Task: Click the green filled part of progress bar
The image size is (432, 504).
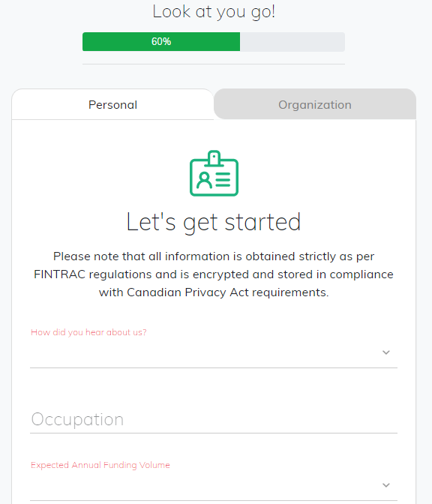Action: pyautogui.click(x=161, y=41)
